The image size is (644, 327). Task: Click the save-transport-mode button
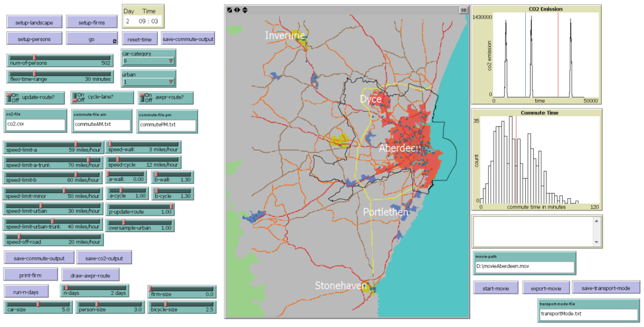(606, 288)
